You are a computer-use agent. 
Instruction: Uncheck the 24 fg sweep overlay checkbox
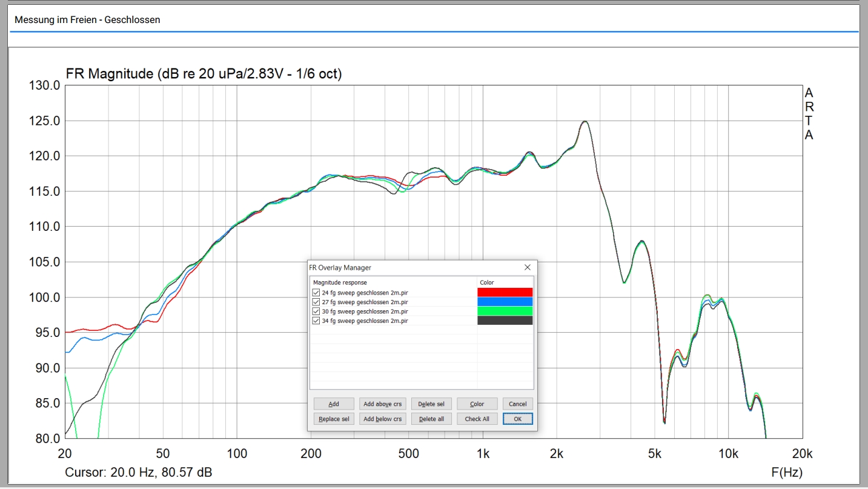[x=316, y=293]
